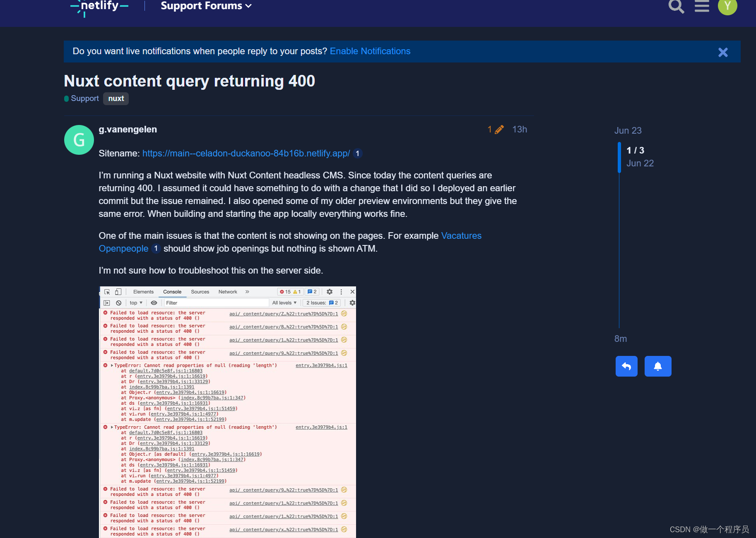Open the top context dropdown

(x=136, y=303)
